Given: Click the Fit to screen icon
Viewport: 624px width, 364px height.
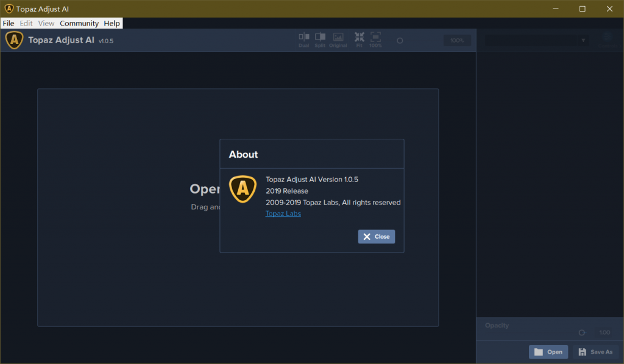Looking at the screenshot, I should pos(359,39).
